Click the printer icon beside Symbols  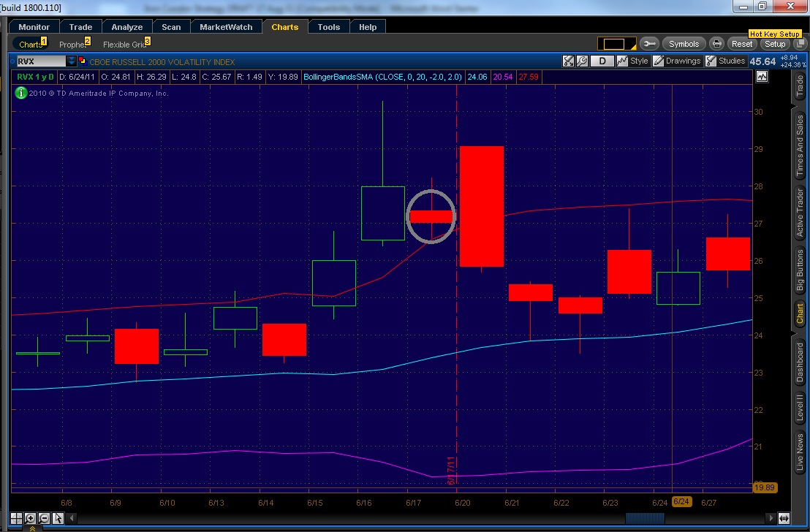click(x=717, y=44)
